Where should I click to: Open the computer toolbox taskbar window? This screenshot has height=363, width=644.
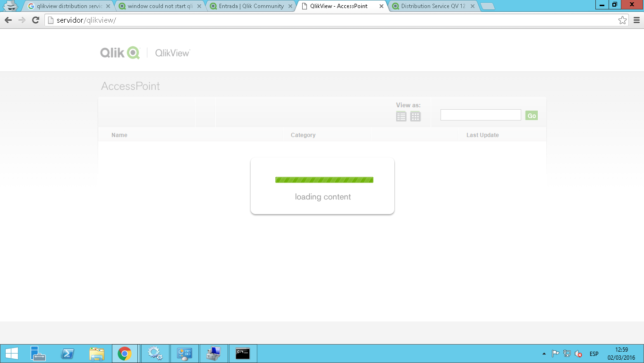(213, 354)
